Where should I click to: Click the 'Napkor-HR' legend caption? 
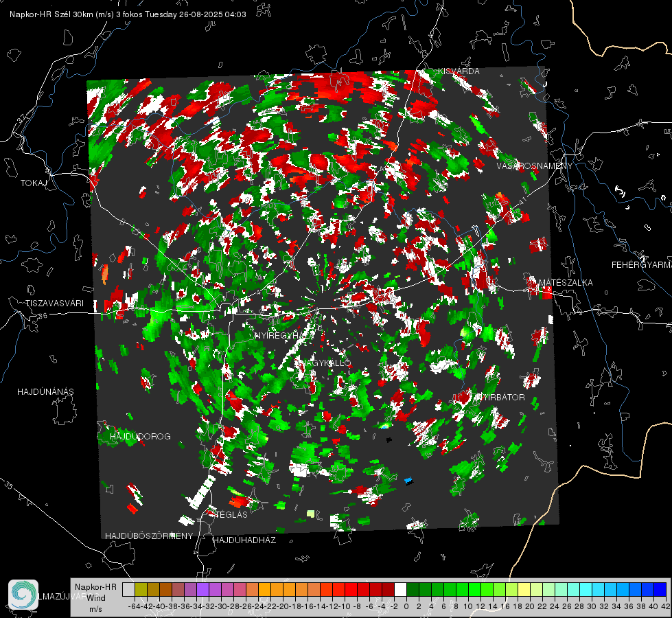95,587
